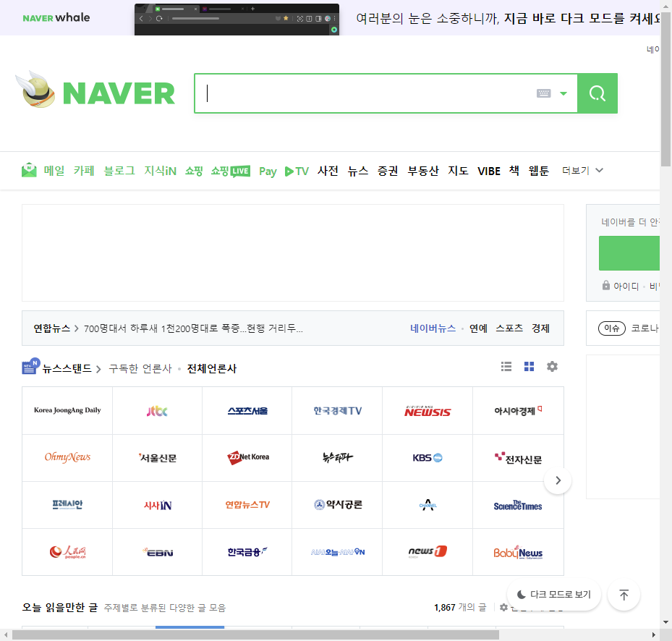672x641 pixels.
Task: Expand the search autocomplete dropdown arrow
Action: point(563,93)
